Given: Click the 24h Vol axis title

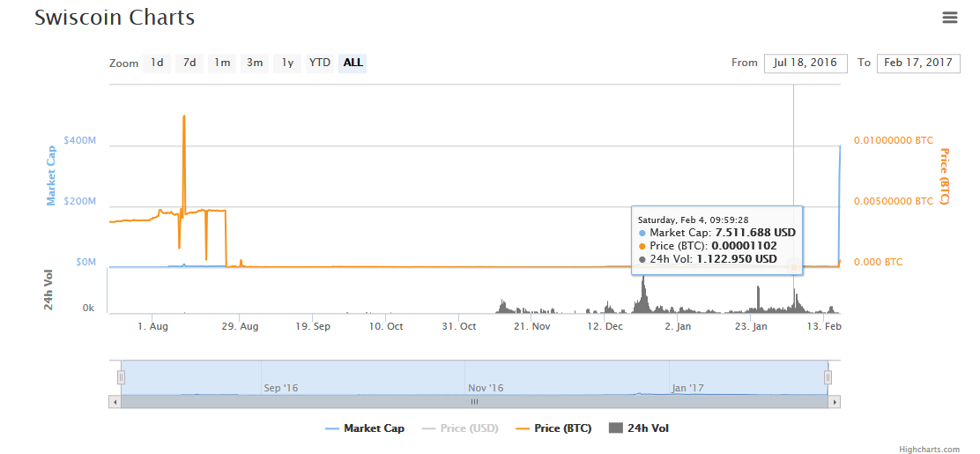Looking at the screenshot, I should 48,289.
